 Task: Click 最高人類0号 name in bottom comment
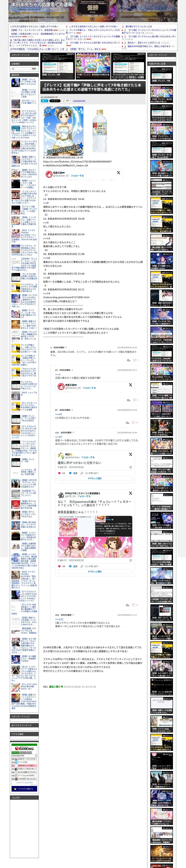pos(56,686)
